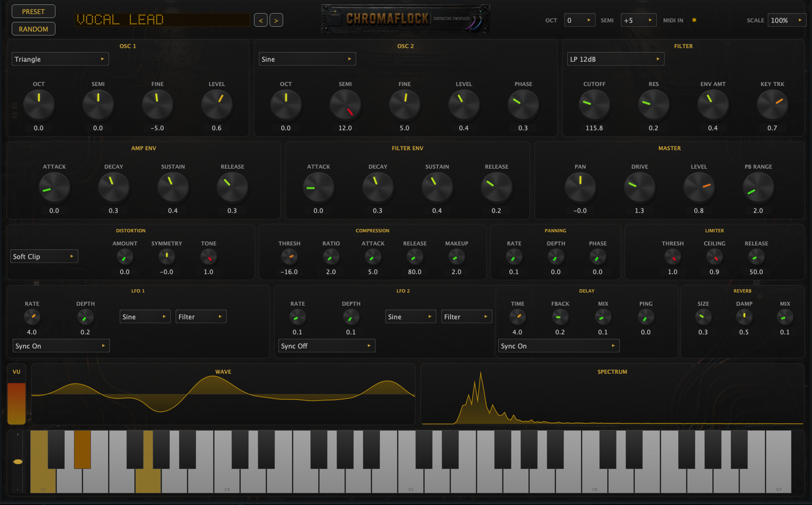Viewport: 812px width, 505px height.
Task: Click the PRESET button
Action: 33,11
